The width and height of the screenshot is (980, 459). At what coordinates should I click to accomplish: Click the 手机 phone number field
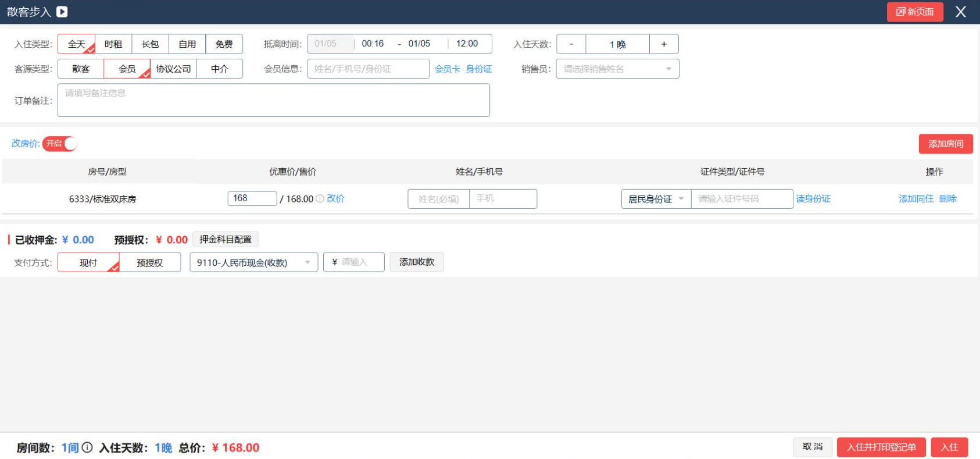(x=503, y=199)
